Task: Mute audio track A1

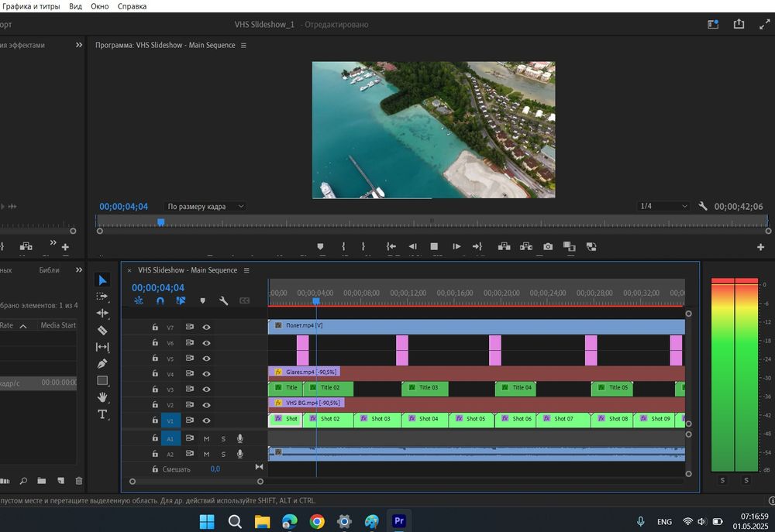Action: point(206,438)
